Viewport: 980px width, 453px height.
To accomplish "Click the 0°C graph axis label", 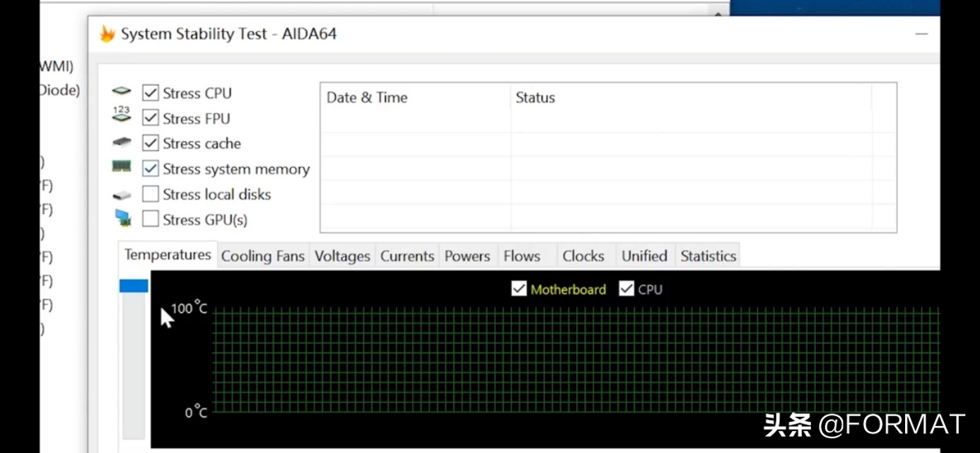I will pyautogui.click(x=196, y=412).
